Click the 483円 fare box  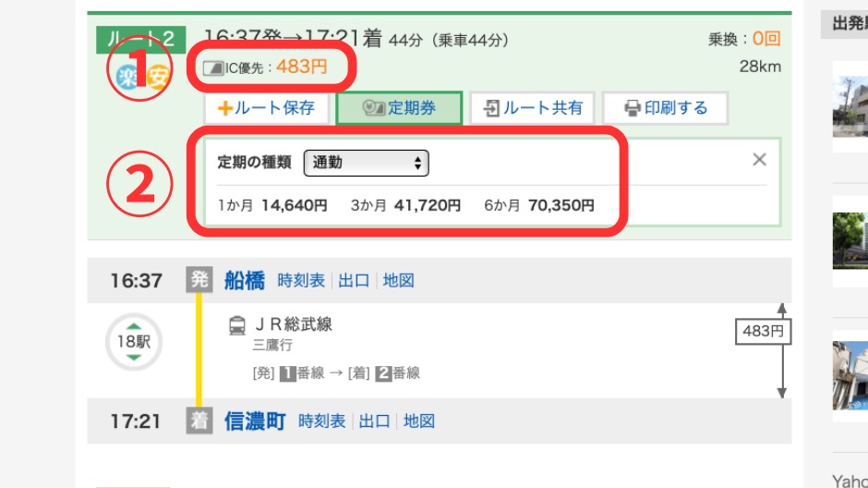[763, 331]
